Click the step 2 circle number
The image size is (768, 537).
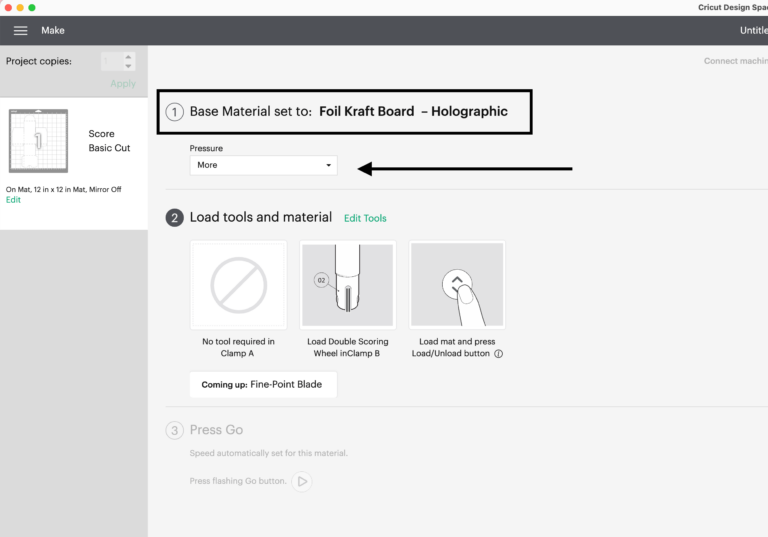[175, 218]
